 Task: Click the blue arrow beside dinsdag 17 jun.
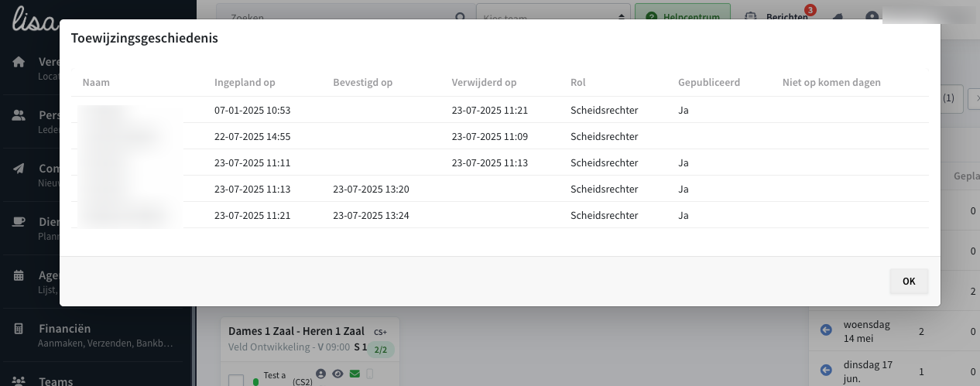[825, 371]
